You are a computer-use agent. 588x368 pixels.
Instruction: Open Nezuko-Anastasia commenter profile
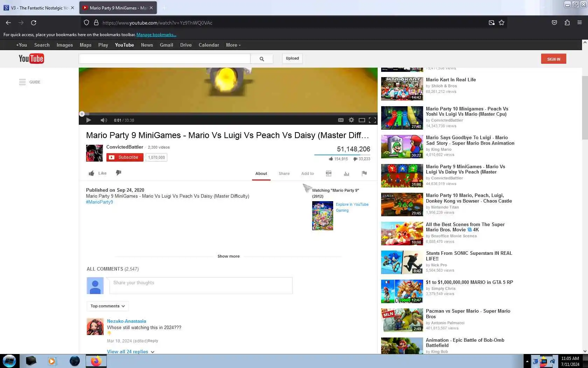(127, 321)
